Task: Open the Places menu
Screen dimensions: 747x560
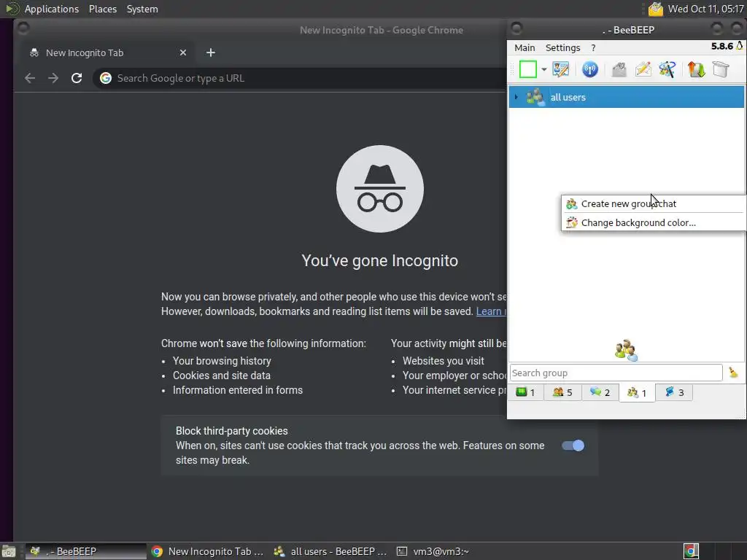Action: point(102,9)
